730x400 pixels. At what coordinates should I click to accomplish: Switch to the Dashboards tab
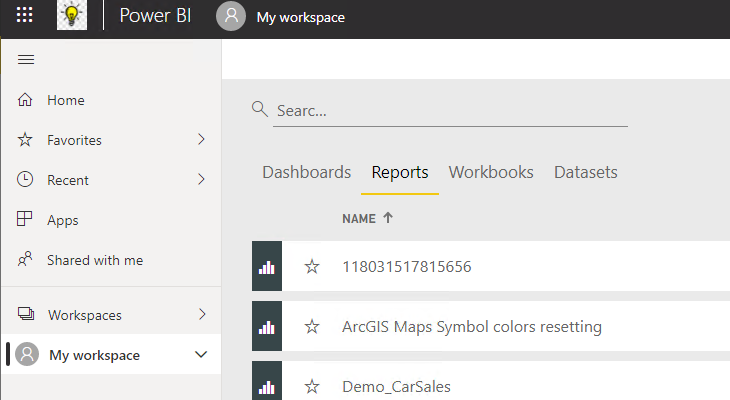click(x=307, y=172)
